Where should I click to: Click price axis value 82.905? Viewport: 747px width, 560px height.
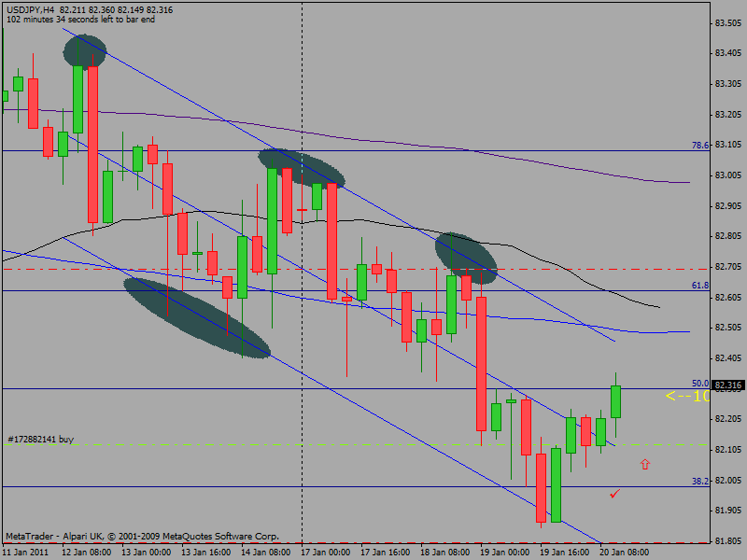pos(728,205)
